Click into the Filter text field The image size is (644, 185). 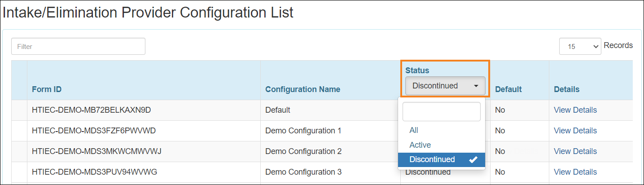[78, 46]
